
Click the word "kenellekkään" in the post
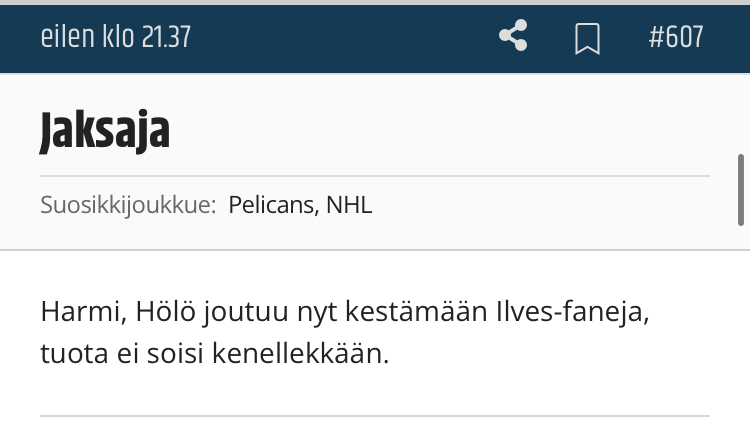coord(300,353)
